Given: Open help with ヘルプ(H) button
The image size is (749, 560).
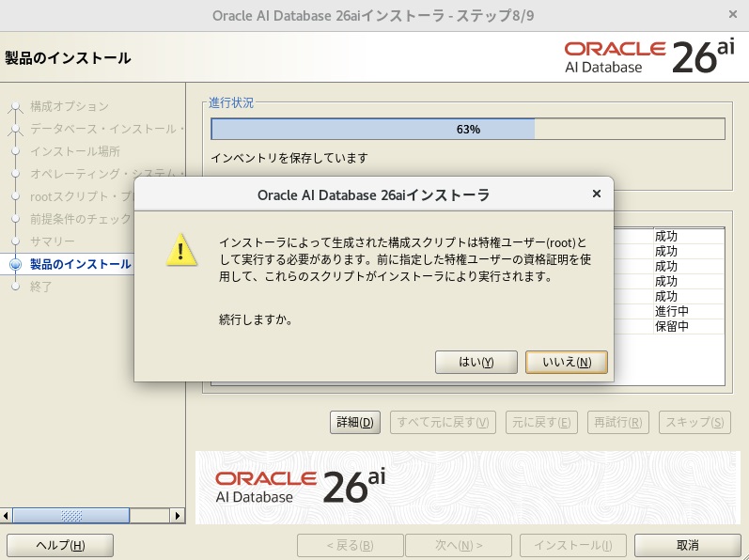Looking at the screenshot, I should pyautogui.click(x=60, y=545).
